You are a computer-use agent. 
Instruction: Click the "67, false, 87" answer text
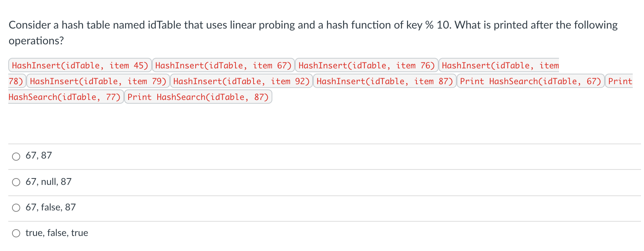tap(51, 207)
